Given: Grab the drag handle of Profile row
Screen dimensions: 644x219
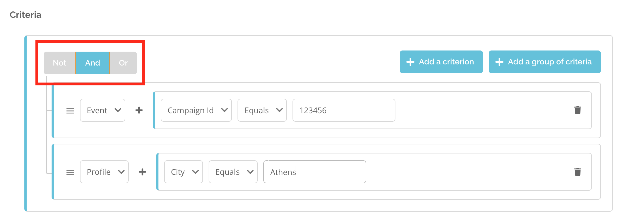Looking at the screenshot, I should click(x=70, y=172).
